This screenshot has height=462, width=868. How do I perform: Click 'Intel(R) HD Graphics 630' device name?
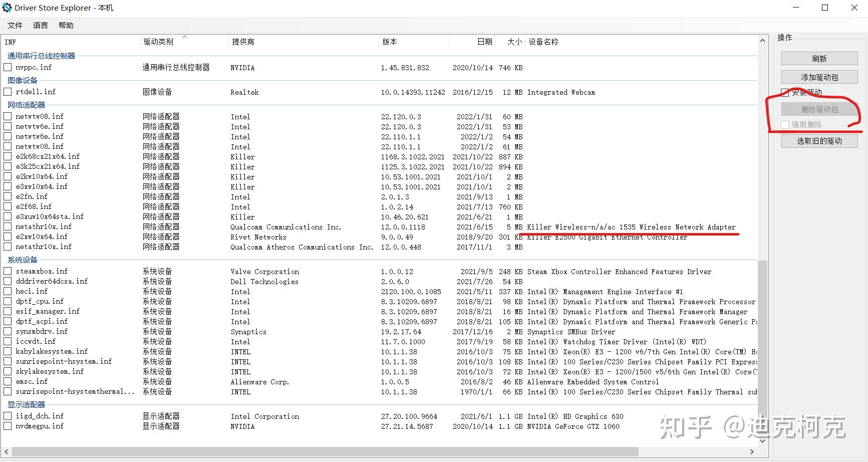tap(575, 416)
